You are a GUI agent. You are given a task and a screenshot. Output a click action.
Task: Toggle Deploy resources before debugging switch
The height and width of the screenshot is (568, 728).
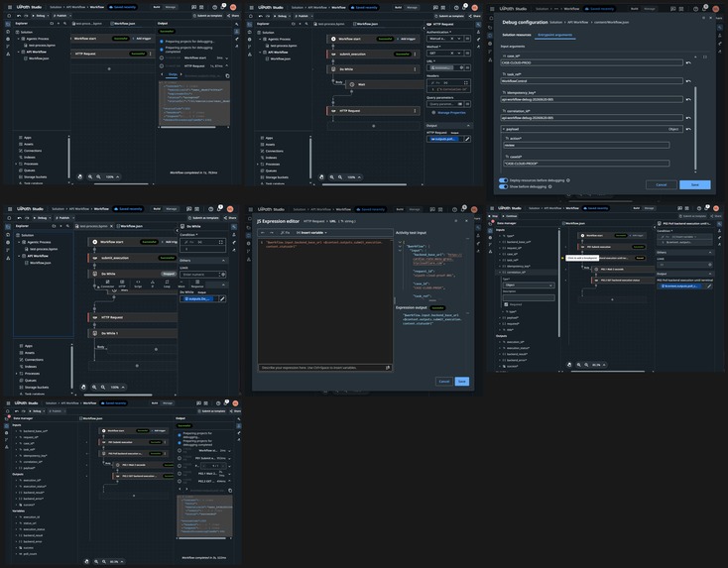click(x=503, y=180)
